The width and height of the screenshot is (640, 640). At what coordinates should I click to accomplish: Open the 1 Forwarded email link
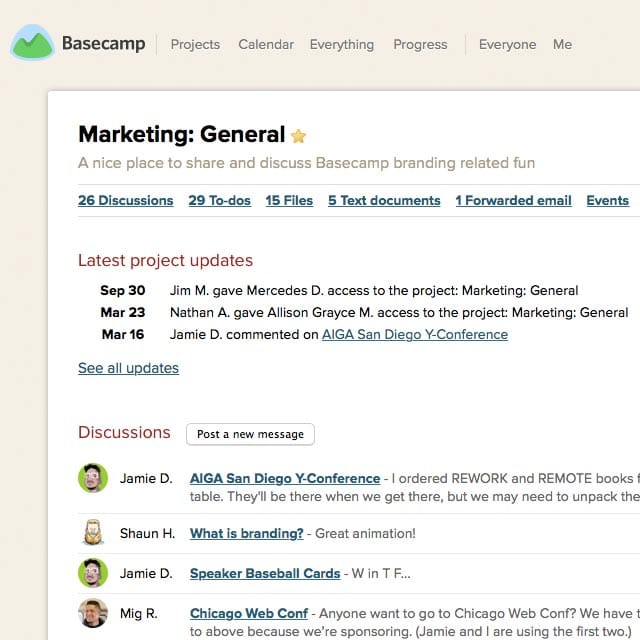pos(513,200)
